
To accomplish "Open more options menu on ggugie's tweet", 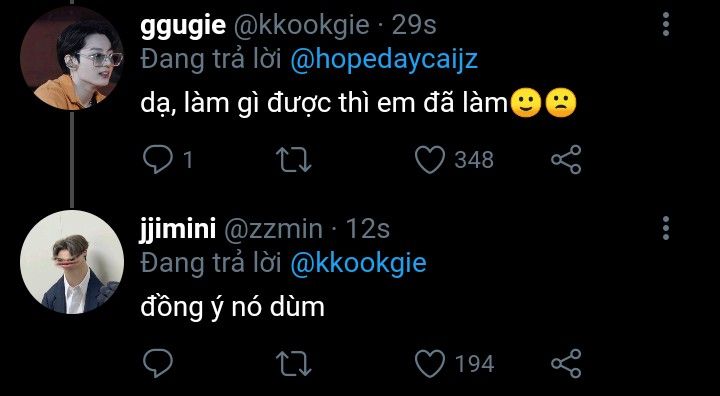I will (x=666, y=24).
